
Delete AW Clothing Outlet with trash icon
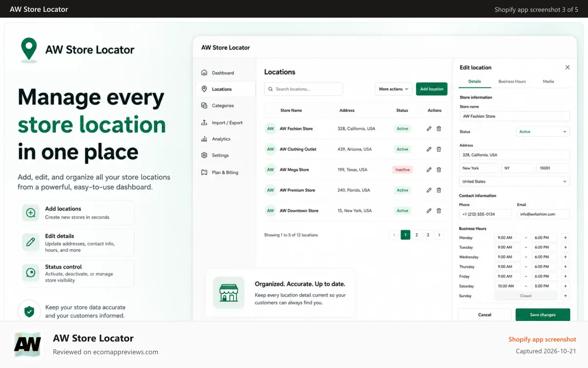439,149
